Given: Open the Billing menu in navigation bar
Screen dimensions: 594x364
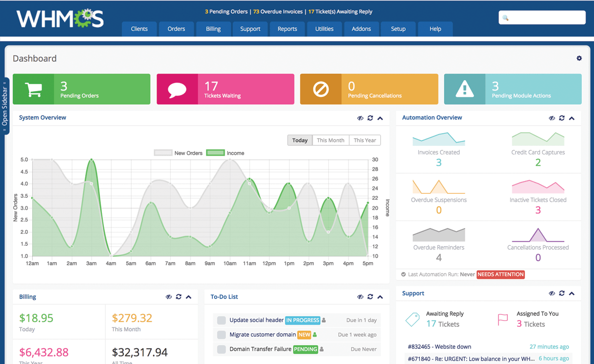Looking at the screenshot, I should [213, 29].
